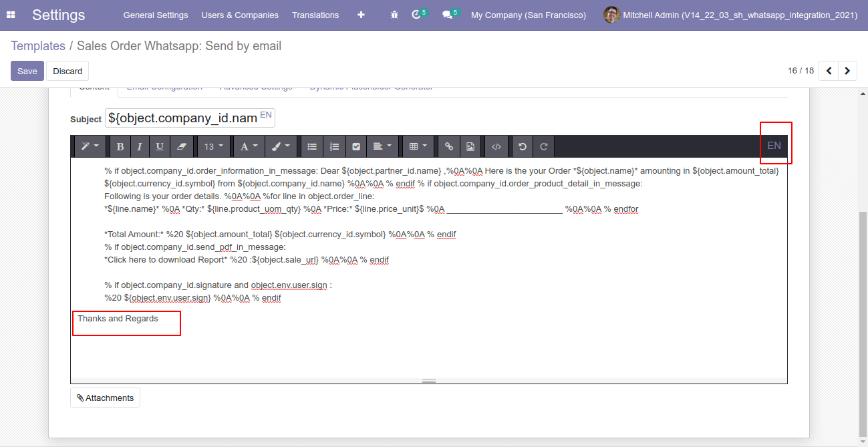Viewport: 868px width, 447px height.
Task: Click the line starting '*${line.name}*'
Action: click(x=372, y=209)
